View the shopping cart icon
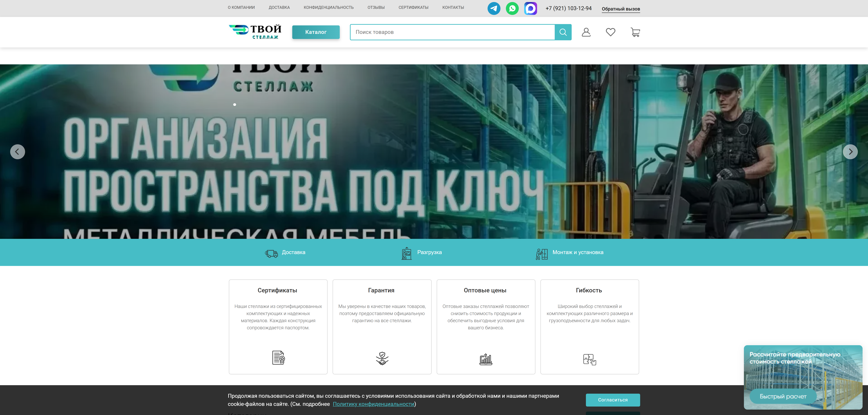The width and height of the screenshot is (868, 415). tap(635, 32)
